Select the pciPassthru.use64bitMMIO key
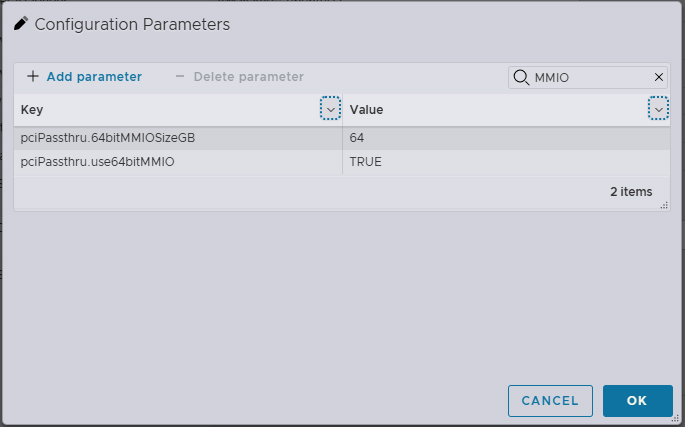The image size is (685, 427). 97,161
